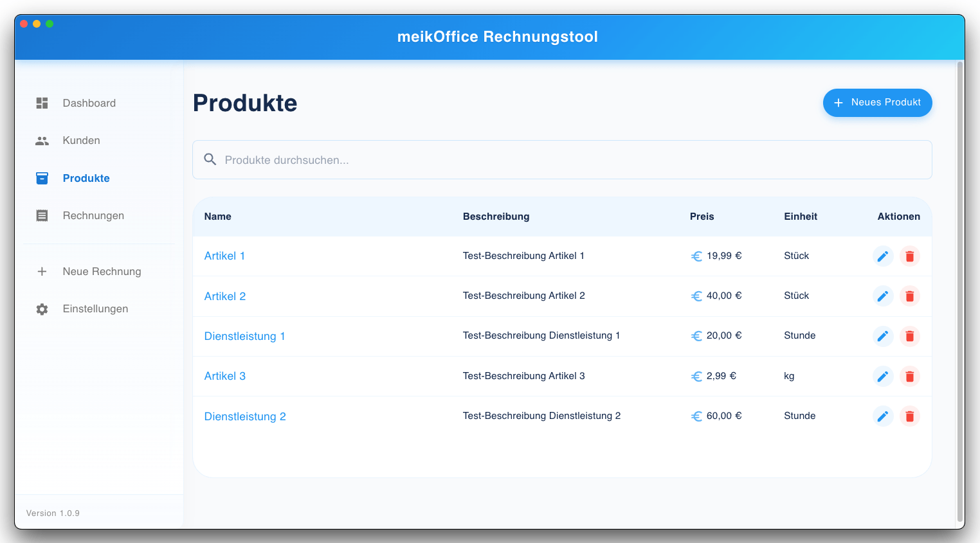Viewport: 980px width, 543px height.
Task: Click the Rechnungen document icon
Action: point(42,215)
